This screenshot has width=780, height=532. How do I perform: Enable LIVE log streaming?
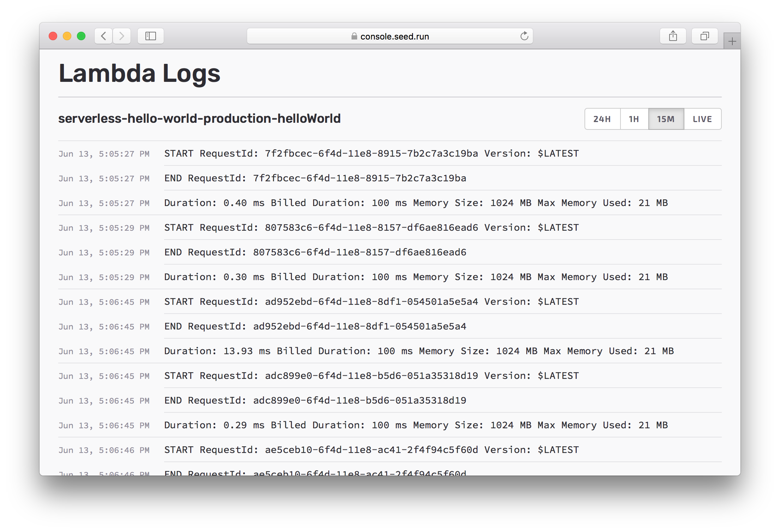point(702,119)
